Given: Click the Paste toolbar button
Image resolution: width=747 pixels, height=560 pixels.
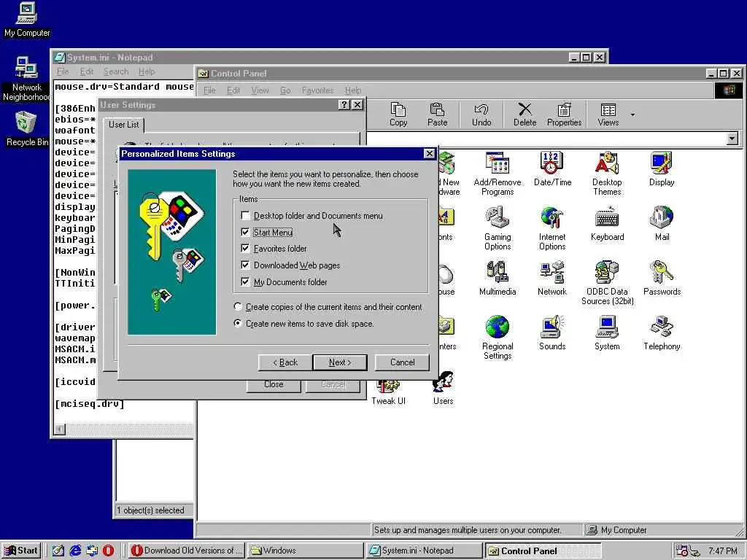Looking at the screenshot, I should point(438,114).
